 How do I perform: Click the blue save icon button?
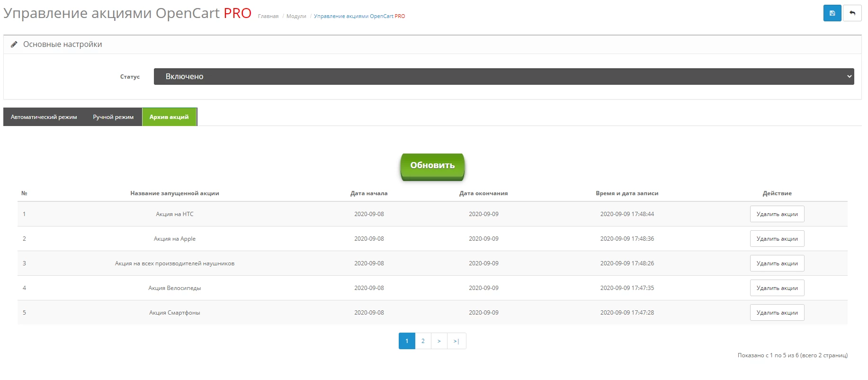[832, 13]
